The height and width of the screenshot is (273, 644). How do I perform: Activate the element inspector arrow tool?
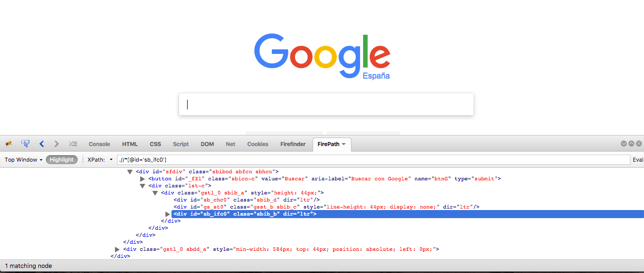[x=25, y=144]
